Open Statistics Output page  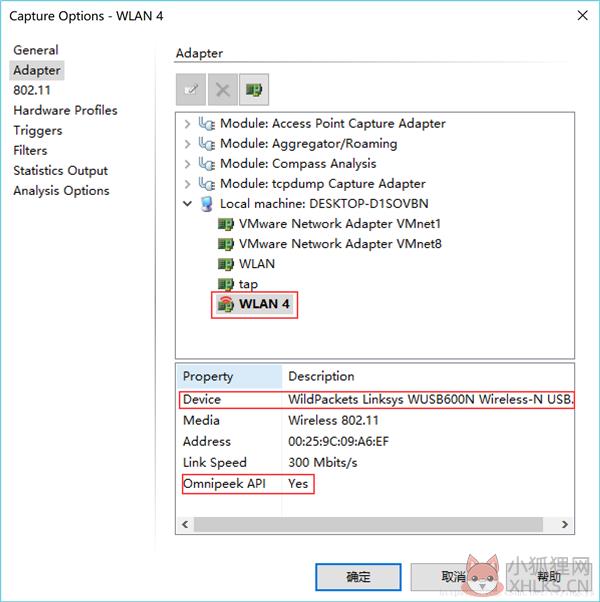(61, 170)
